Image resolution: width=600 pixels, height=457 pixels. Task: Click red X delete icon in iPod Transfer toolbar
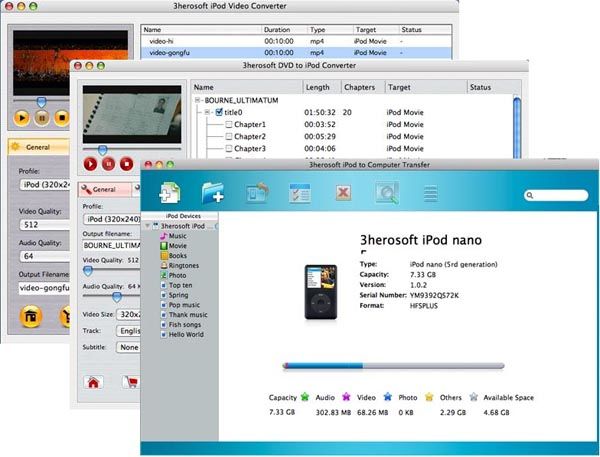coord(343,193)
